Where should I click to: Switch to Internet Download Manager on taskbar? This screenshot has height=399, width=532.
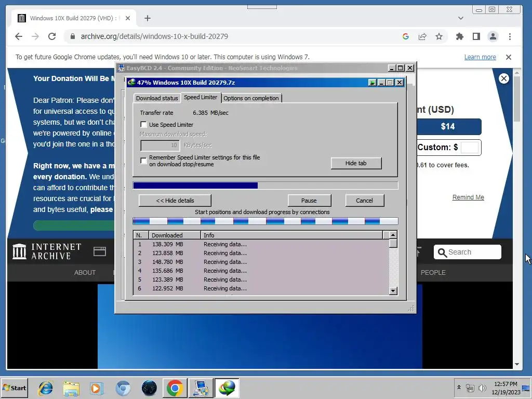click(227, 388)
